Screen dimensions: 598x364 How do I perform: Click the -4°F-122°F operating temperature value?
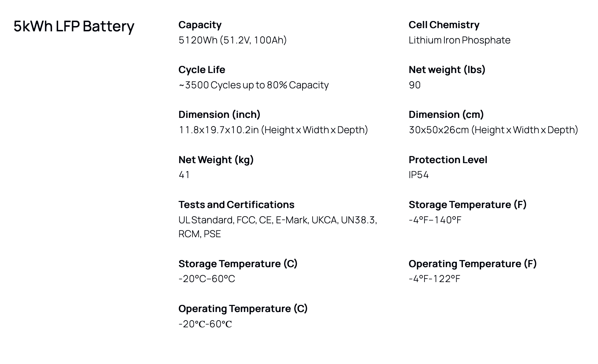pyautogui.click(x=434, y=279)
